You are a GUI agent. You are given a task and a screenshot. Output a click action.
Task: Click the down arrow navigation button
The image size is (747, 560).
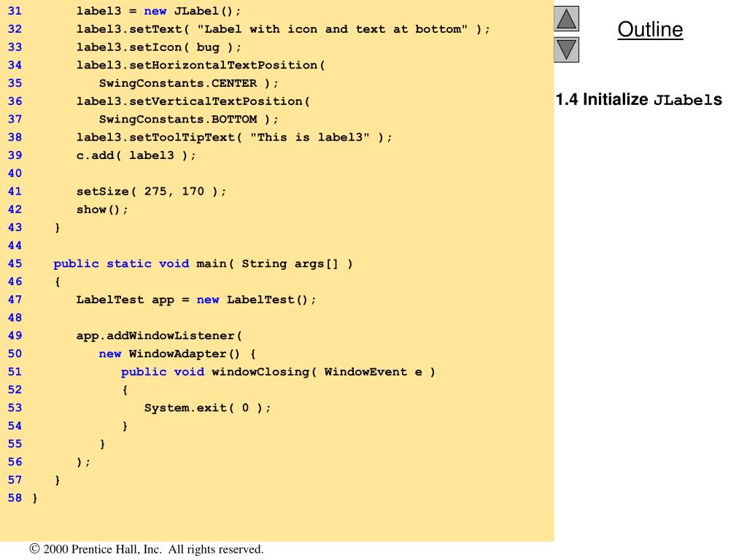tap(566, 50)
